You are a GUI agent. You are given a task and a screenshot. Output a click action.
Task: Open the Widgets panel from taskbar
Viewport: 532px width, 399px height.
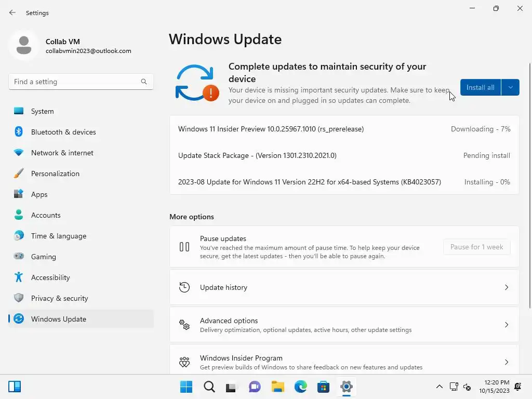coord(15,387)
